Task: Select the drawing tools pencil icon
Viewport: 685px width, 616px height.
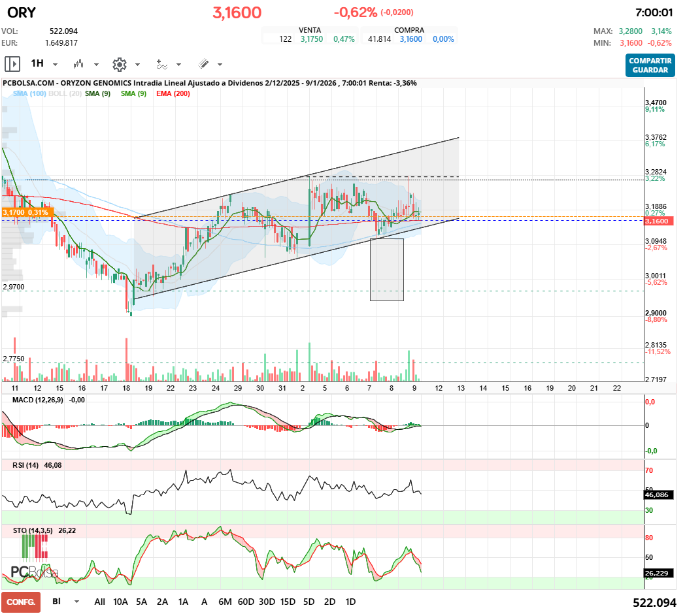Action: [204, 64]
